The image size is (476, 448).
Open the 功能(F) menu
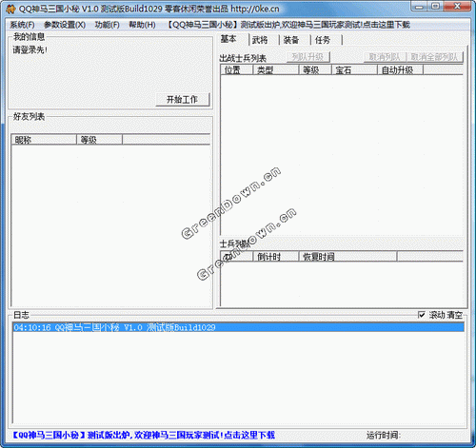[108, 25]
